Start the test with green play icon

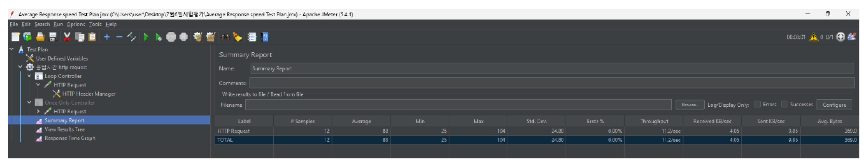coord(146,37)
